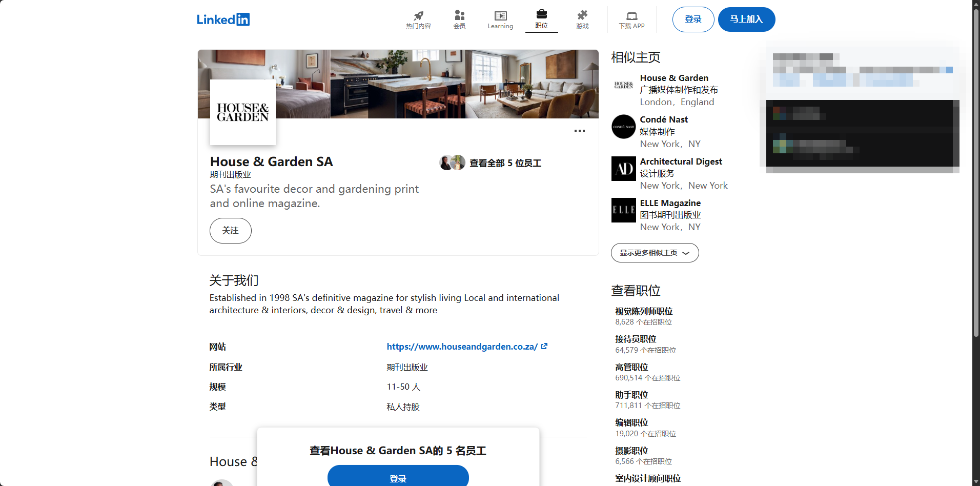Screen dimensions: 980x486
Task: Click the 查看职位 section heading
Action: tap(636, 291)
